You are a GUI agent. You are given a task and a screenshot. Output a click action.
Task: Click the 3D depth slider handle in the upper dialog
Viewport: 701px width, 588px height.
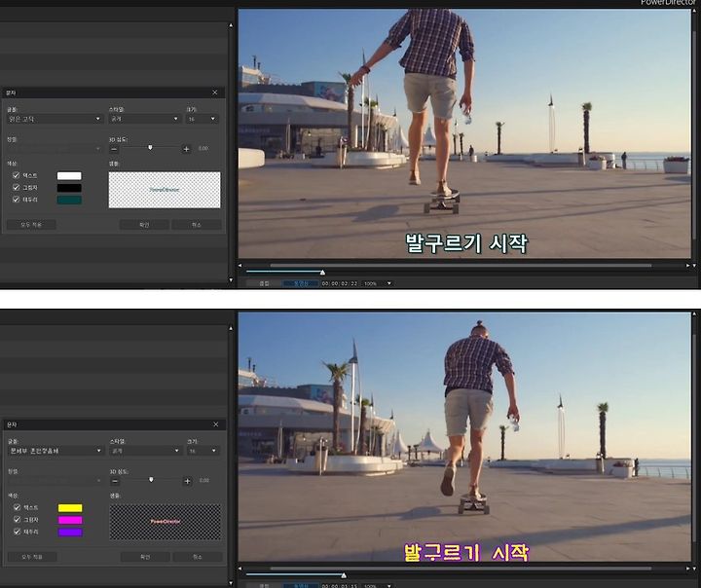(x=150, y=148)
